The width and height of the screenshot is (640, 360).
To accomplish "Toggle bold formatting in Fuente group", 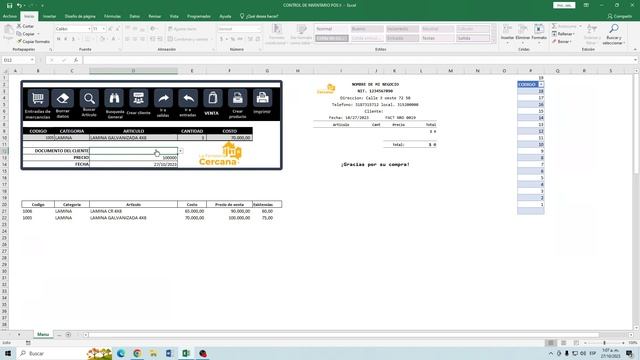I will (58, 39).
